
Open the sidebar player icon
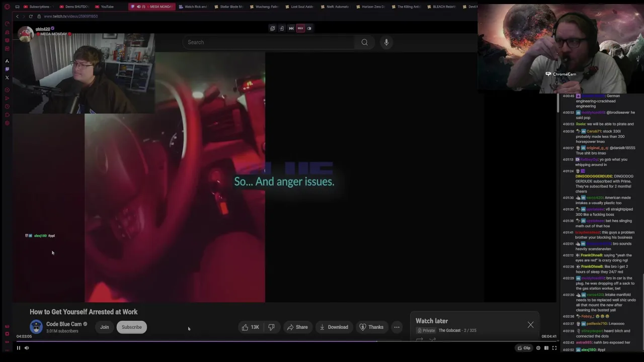point(7,90)
